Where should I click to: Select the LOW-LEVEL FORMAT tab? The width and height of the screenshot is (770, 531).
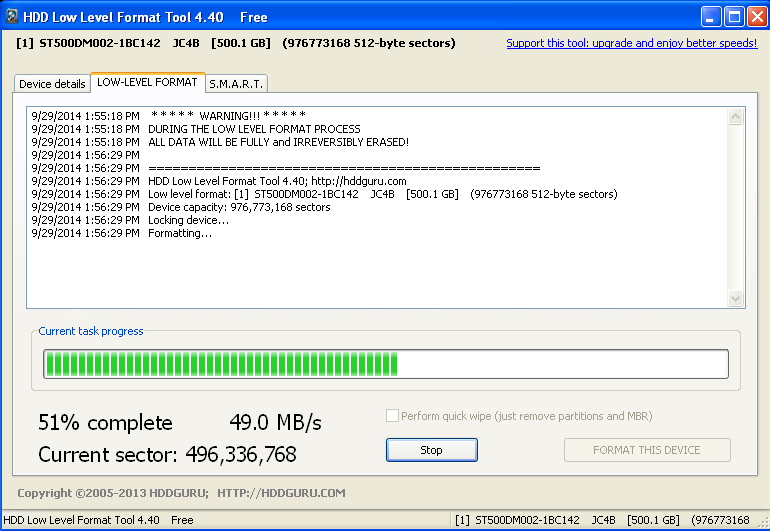tap(147, 82)
